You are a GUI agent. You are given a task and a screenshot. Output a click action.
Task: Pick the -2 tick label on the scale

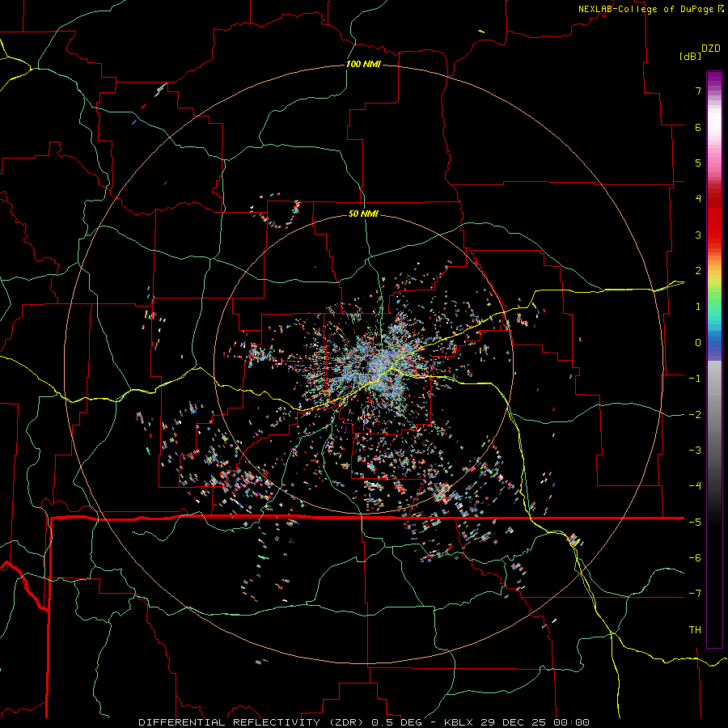click(x=695, y=415)
